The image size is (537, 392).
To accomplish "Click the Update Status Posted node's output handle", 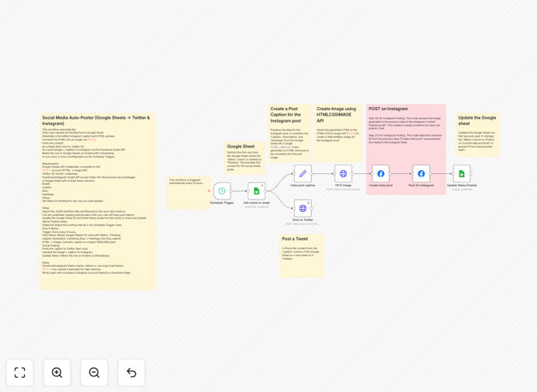I will coord(470,174).
